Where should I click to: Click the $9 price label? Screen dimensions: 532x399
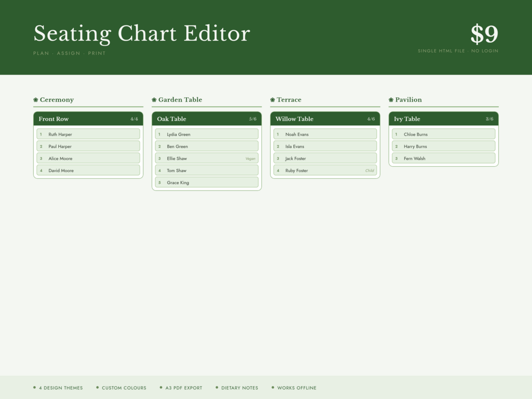[484, 33]
